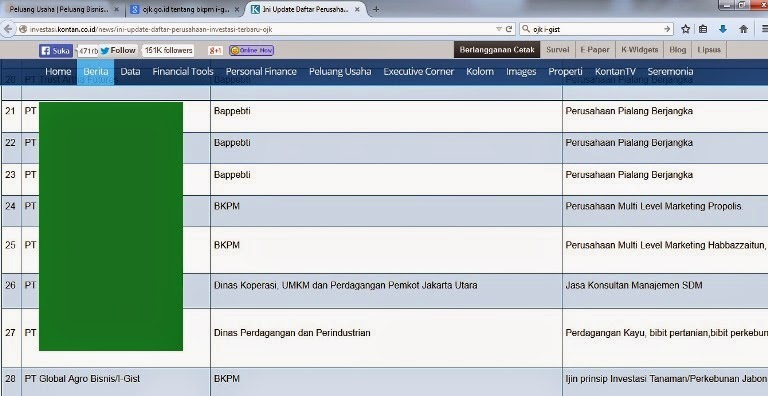Expand the URL history dropdown arrow
Screen dimensions: 768x396
pyautogui.click(x=499, y=29)
